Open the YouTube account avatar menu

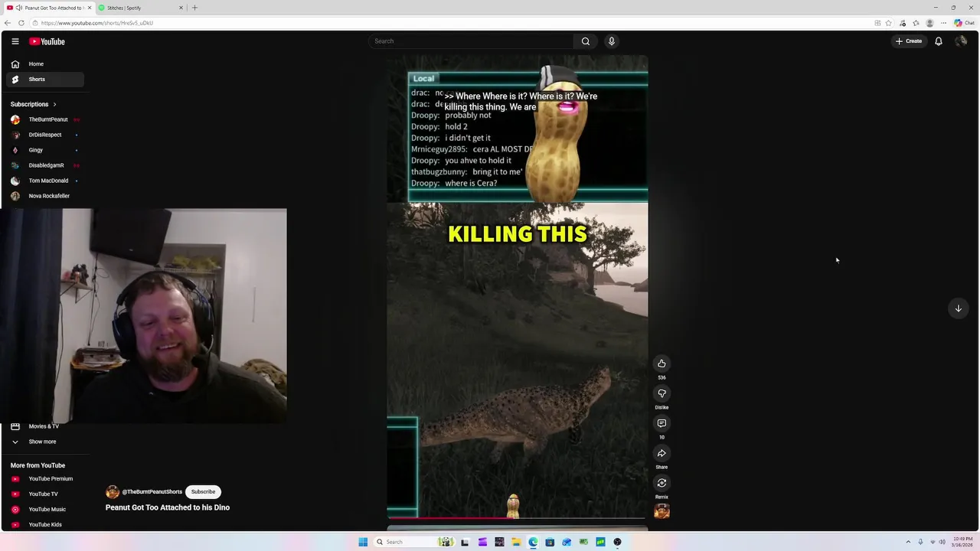coord(961,41)
